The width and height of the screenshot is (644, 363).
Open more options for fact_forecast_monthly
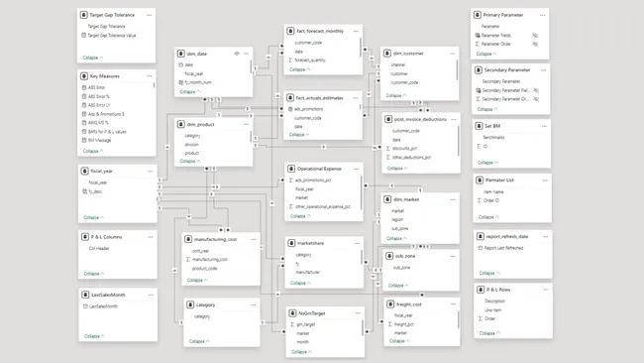click(356, 32)
